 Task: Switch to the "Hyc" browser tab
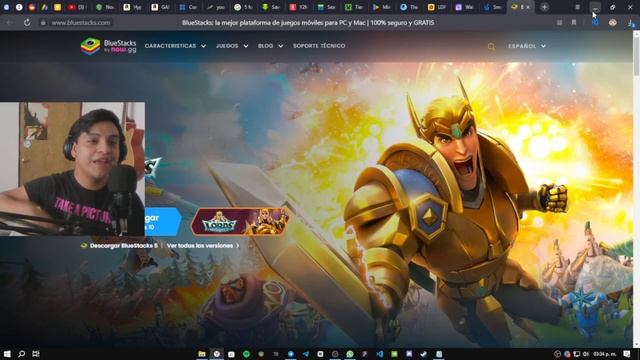[x=133, y=7]
